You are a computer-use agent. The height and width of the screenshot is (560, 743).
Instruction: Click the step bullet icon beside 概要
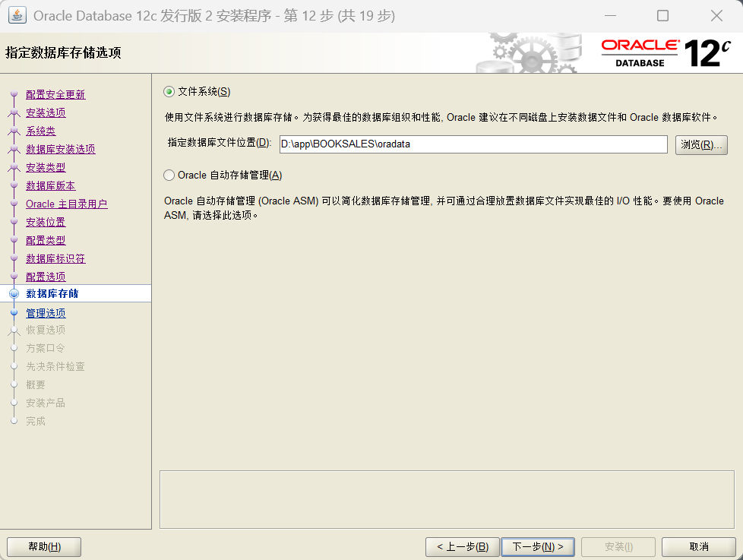(x=14, y=384)
